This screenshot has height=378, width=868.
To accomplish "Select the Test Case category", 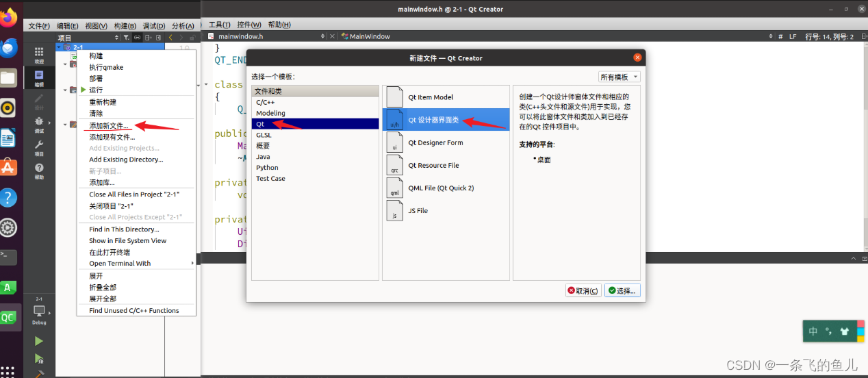I will coord(315,178).
